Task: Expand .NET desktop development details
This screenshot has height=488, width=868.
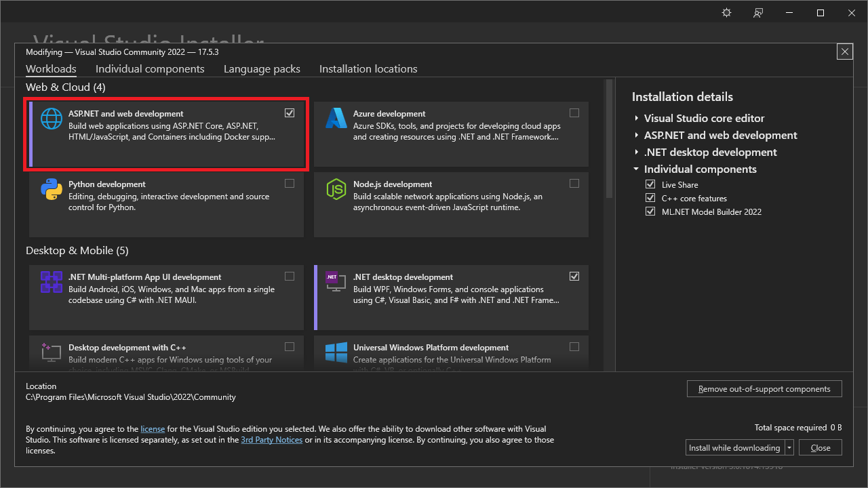Action: pyautogui.click(x=637, y=152)
